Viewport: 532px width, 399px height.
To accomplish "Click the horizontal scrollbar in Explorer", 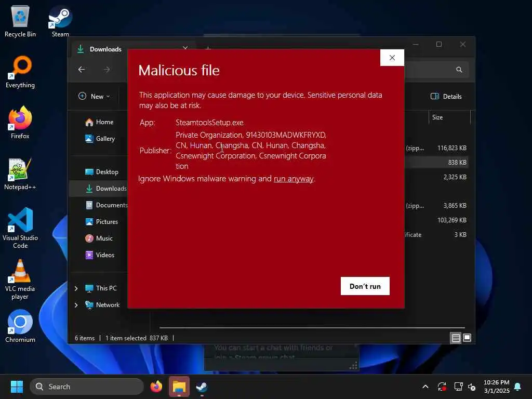I will pyautogui.click(x=312, y=328).
